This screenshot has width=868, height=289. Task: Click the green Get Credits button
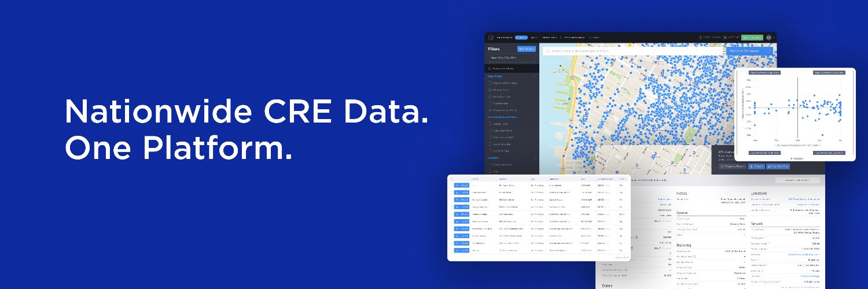point(752,37)
